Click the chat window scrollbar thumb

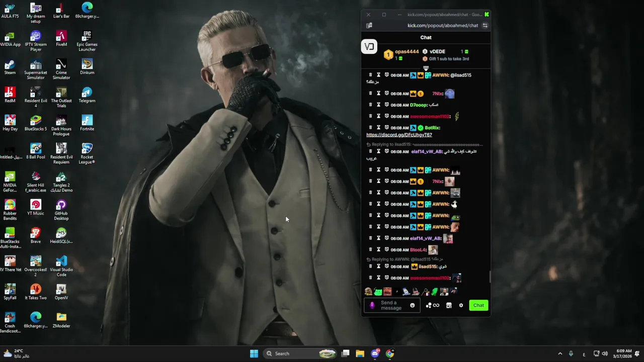(490, 277)
